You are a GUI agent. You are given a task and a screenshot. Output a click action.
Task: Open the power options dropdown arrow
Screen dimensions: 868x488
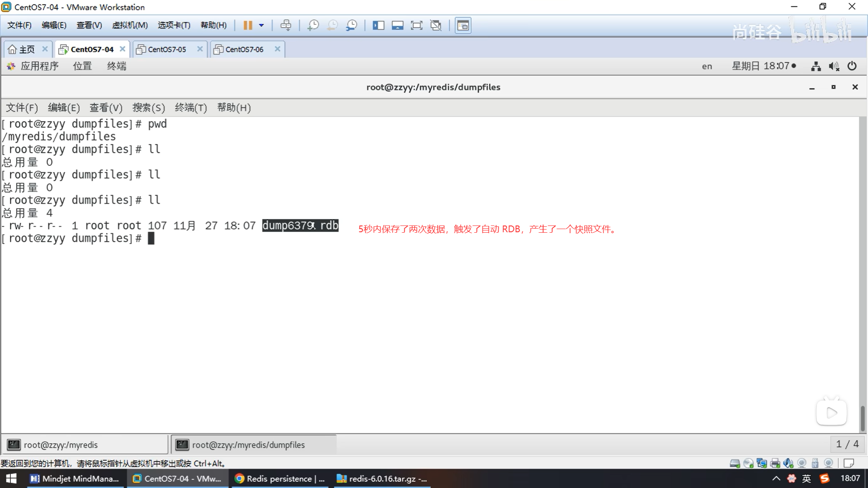[x=261, y=25]
